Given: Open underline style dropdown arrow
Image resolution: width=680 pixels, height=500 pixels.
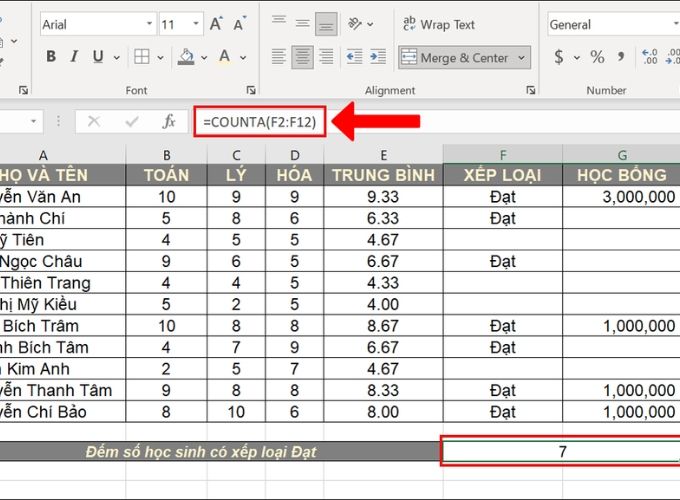Looking at the screenshot, I should [116, 57].
